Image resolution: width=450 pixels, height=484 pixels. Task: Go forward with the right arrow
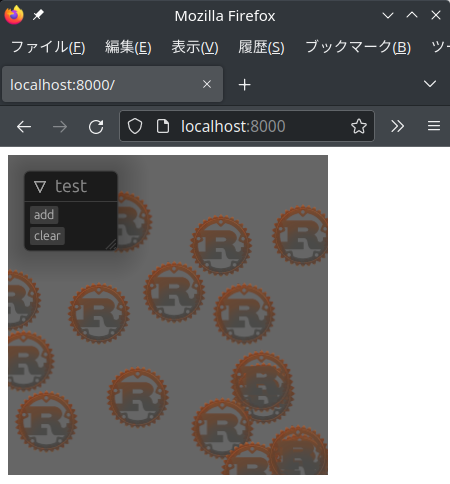(60, 127)
